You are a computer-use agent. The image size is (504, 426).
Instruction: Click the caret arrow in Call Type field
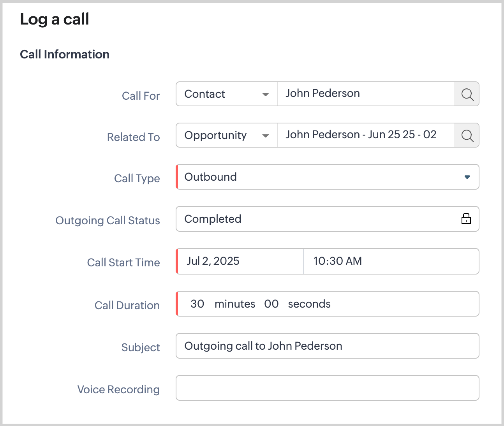(467, 177)
